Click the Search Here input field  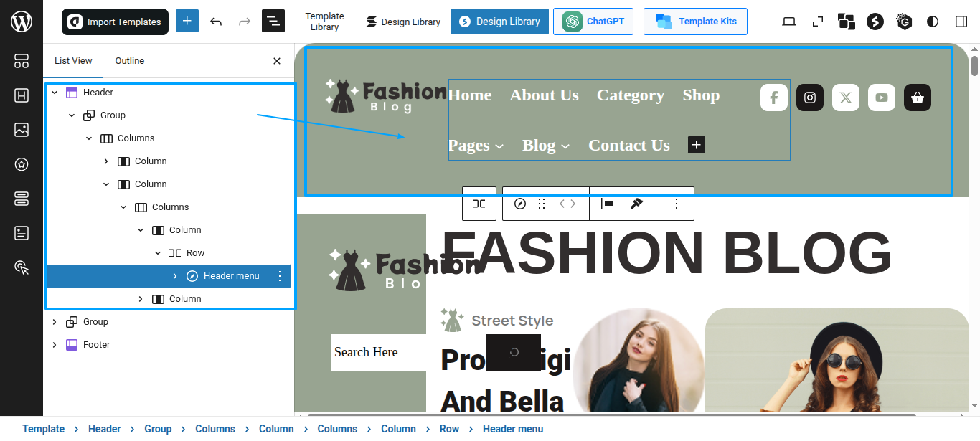378,352
